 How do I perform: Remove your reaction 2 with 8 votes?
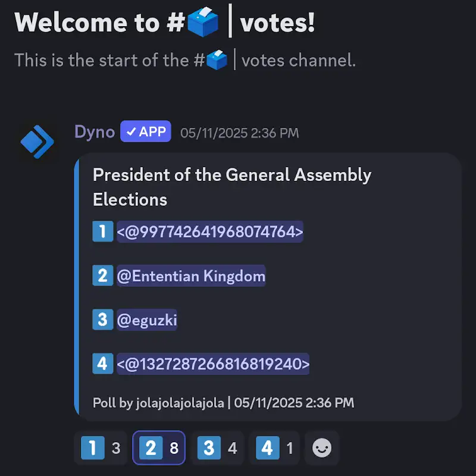pyautogui.click(x=158, y=448)
